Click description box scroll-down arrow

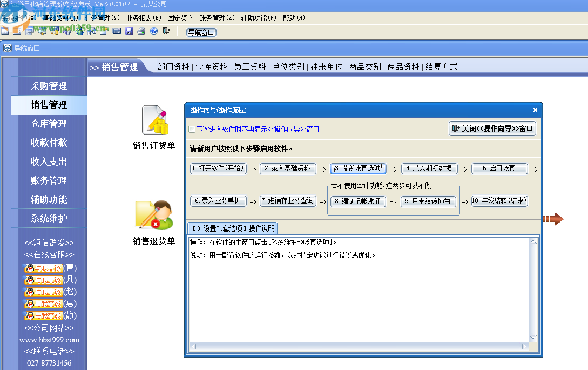coord(533,337)
